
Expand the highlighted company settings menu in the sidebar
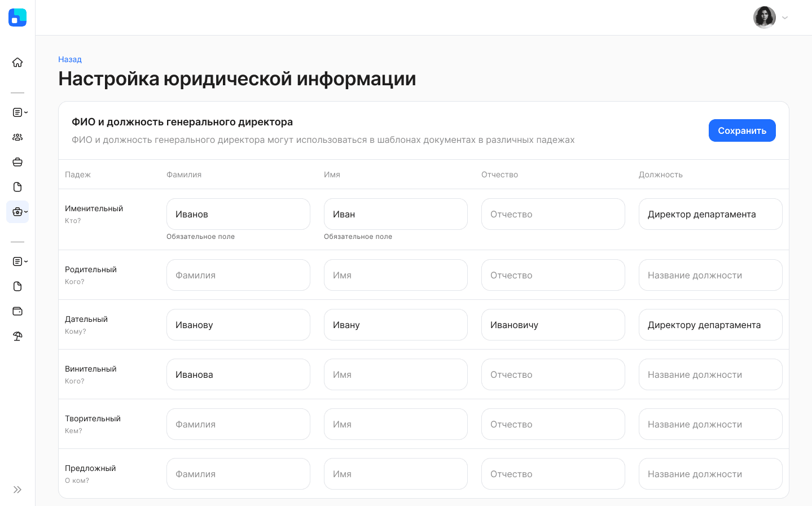17,212
